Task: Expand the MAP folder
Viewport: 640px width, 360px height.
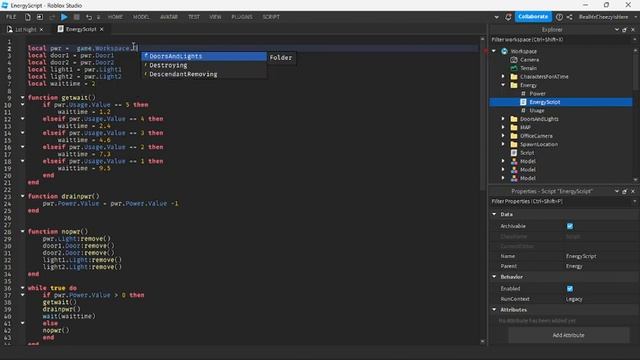Action: click(503, 127)
